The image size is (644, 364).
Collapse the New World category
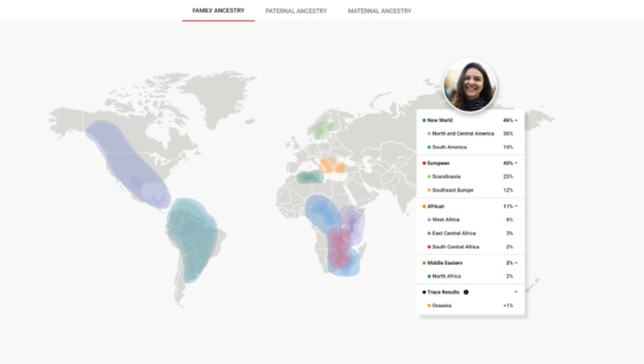pos(516,120)
